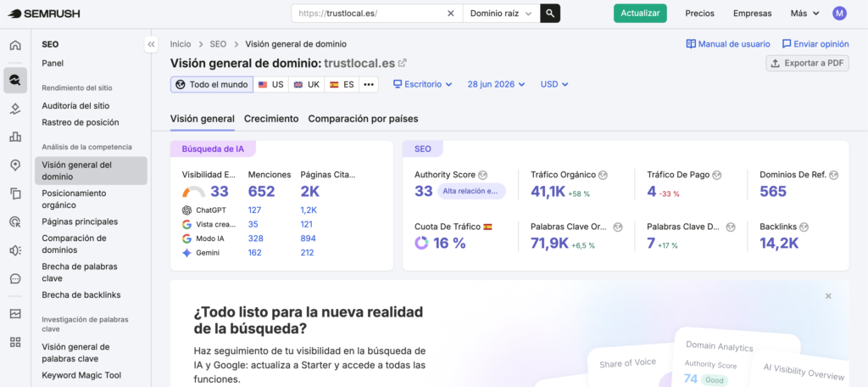Viewport: 868px width, 387px height.
Task: Click the Gemini row icon
Action: click(x=186, y=253)
